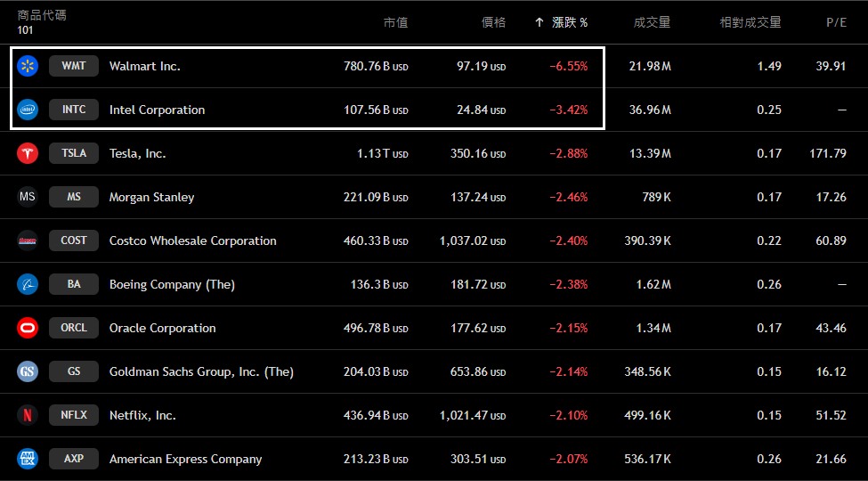Select the 商品代碼 column header
The image size is (868, 481).
(x=42, y=15)
